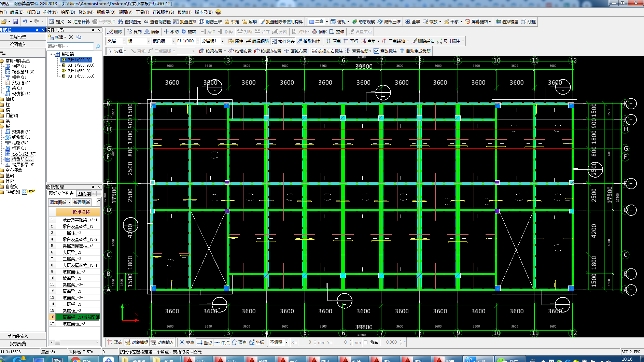The image size is (644, 362).
Task: Click the 镜像 mirror tool
Action: coord(152,31)
